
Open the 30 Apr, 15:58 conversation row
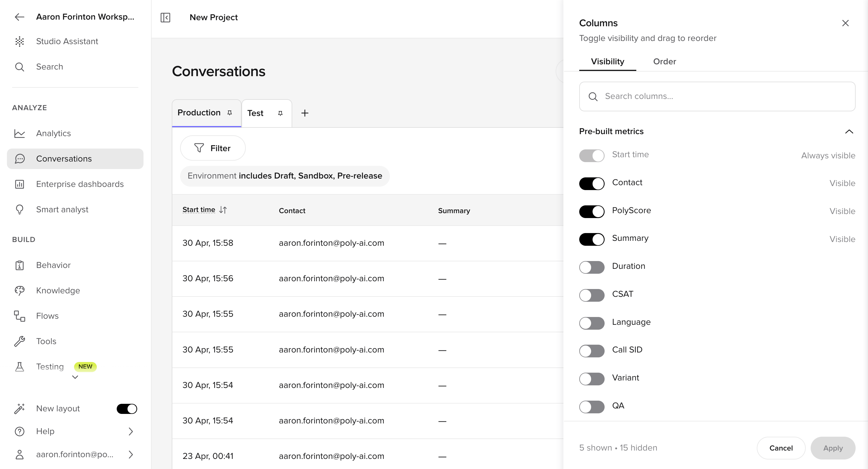point(367,243)
